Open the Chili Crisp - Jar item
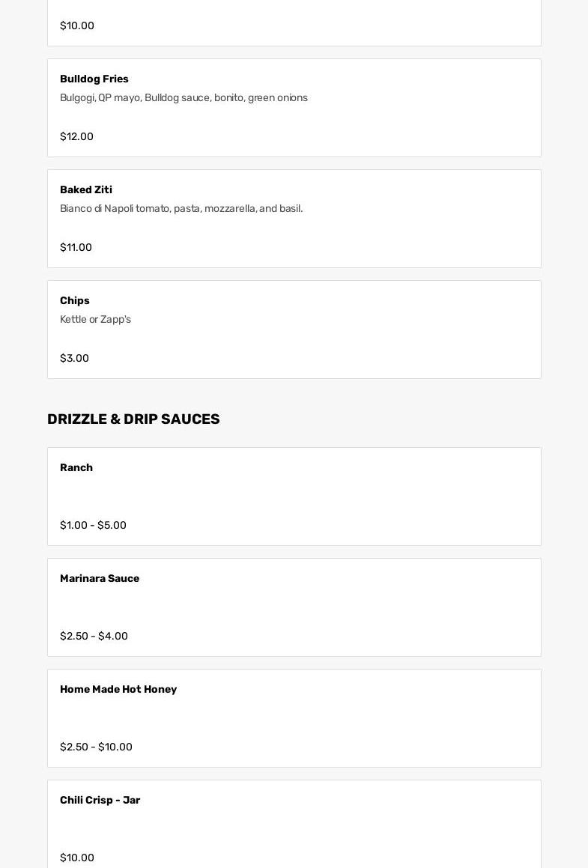Screen dimensions: 588x868 point(100,800)
